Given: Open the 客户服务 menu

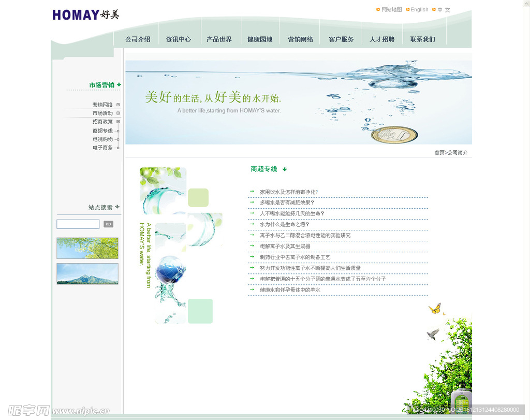Looking at the screenshot, I should [341, 39].
